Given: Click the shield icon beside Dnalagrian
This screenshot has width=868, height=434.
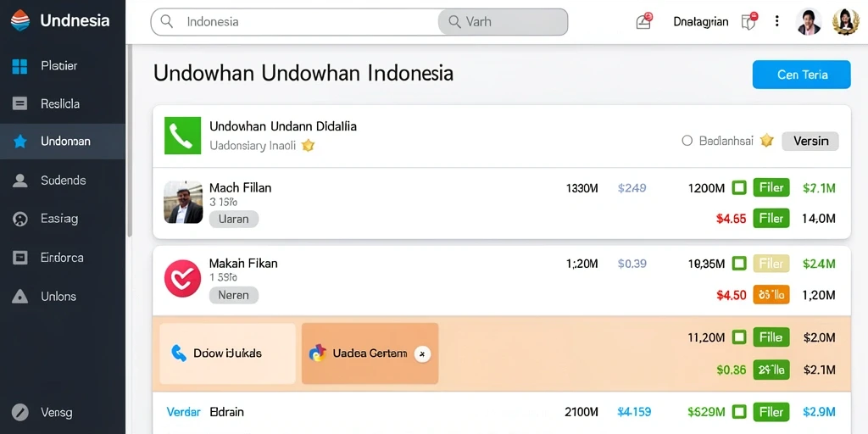Looking at the screenshot, I should tap(748, 21).
